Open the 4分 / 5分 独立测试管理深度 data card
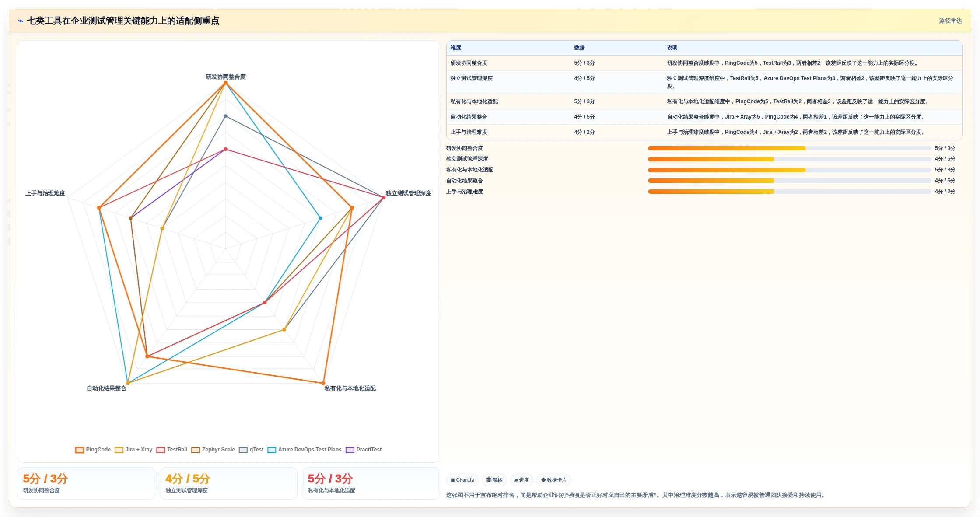This screenshot has width=980, height=517. tap(228, 483)
